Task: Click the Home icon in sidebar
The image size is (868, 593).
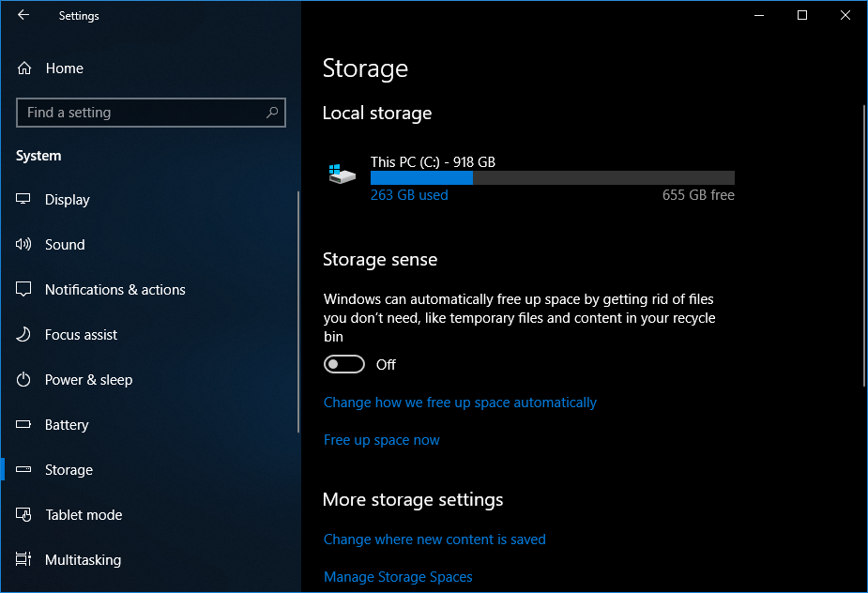Action: point(25,68)
